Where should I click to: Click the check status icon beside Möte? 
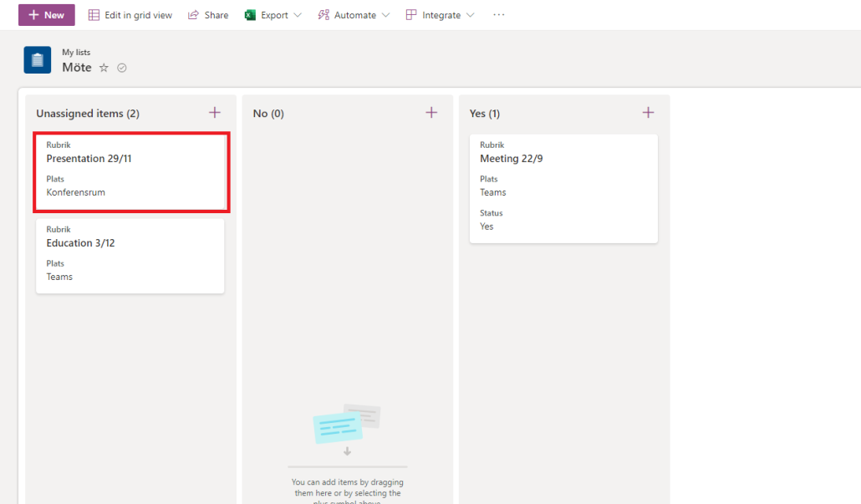click(122, 68)
